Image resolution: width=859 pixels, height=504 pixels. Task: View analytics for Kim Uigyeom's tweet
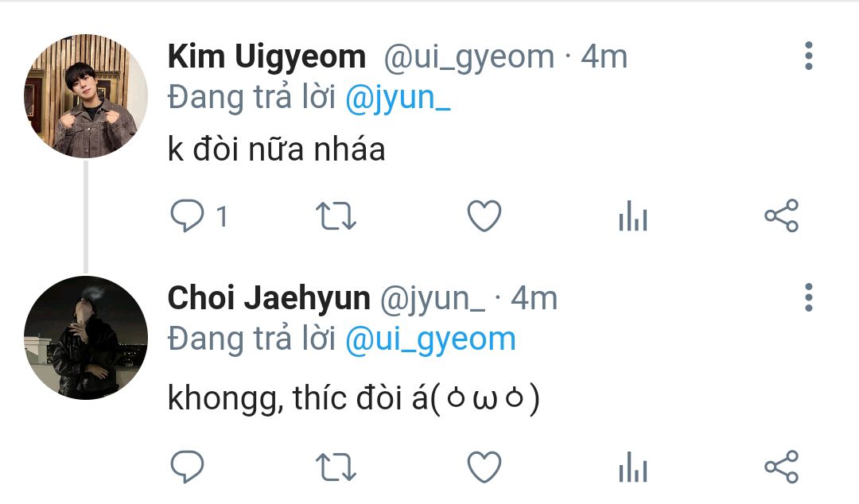pyautogui.click(x=633, y=216)
